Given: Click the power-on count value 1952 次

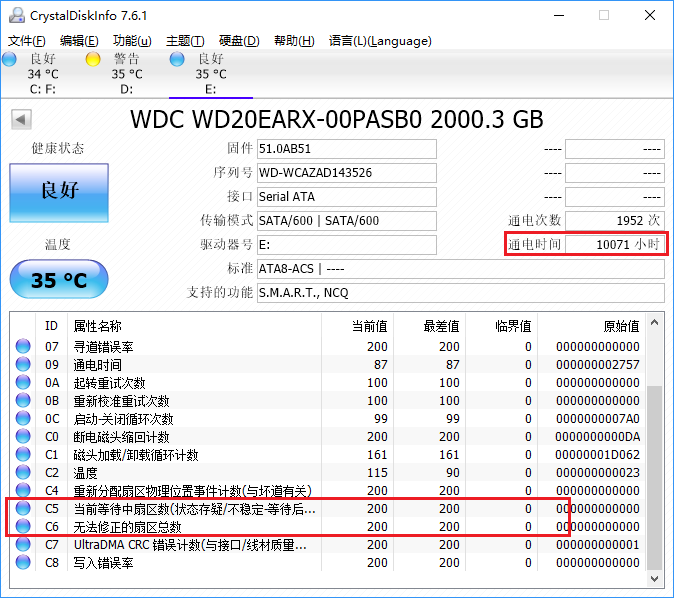Looking at the screenshot, I should [615, 221].
